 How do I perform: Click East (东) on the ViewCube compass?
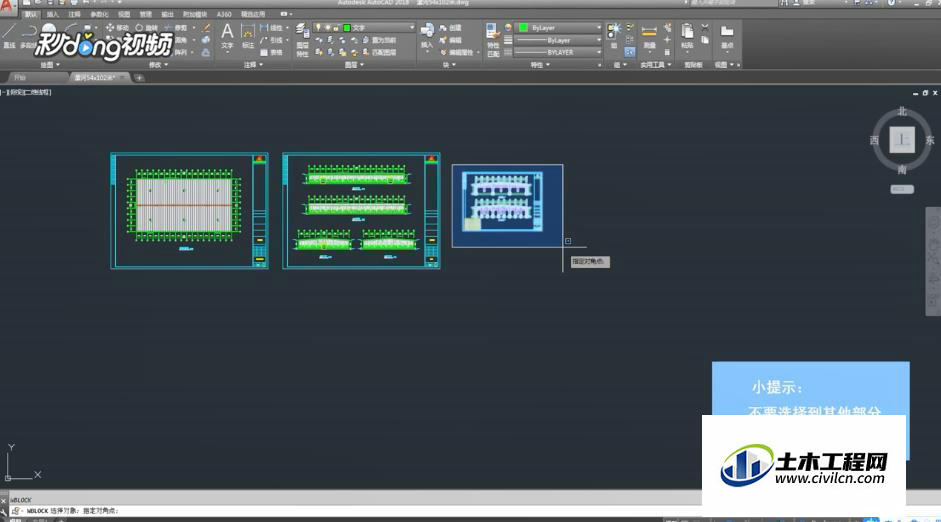(x=930, y=140)
